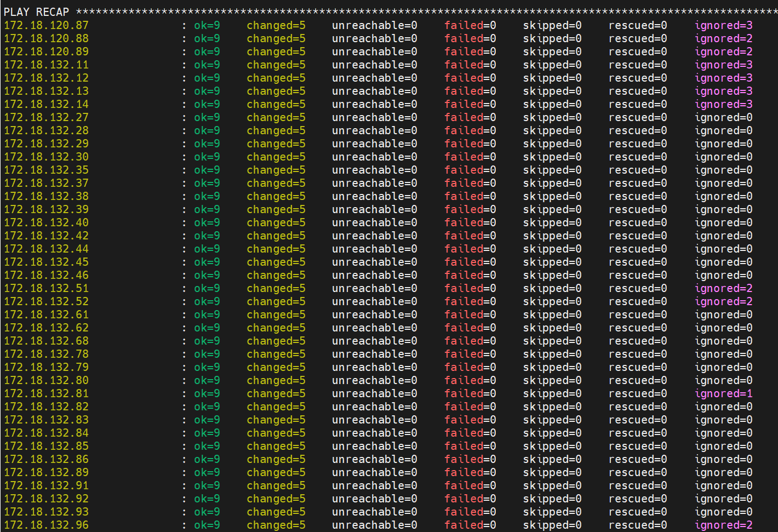Select host address 172.18.132.82

point(46,407)
